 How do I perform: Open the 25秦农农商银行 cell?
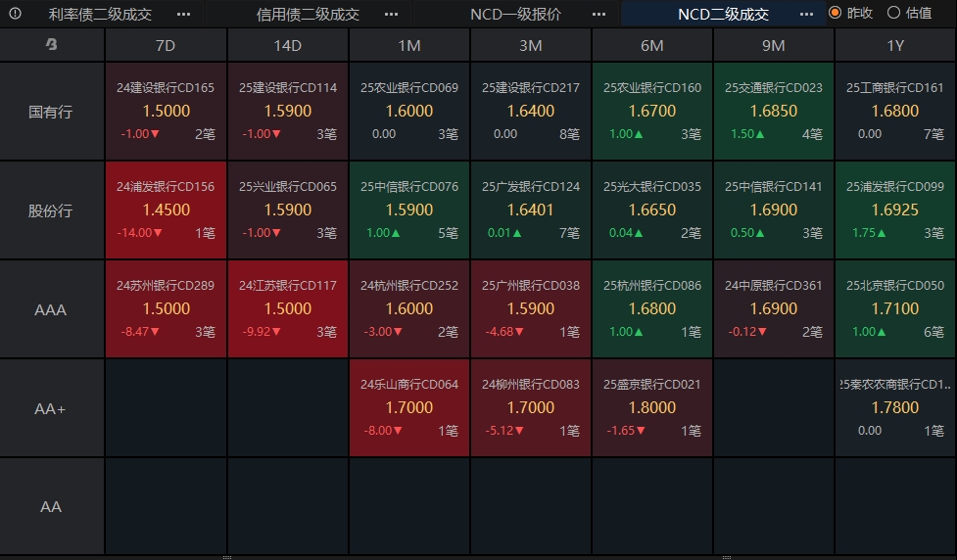point(895,407)
